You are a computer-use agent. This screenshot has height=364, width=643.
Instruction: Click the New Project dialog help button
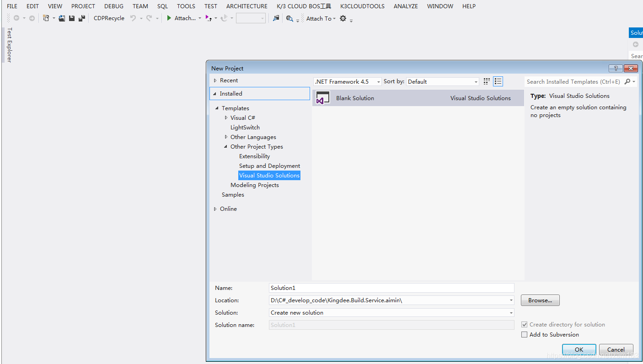[x=616, y=68]
